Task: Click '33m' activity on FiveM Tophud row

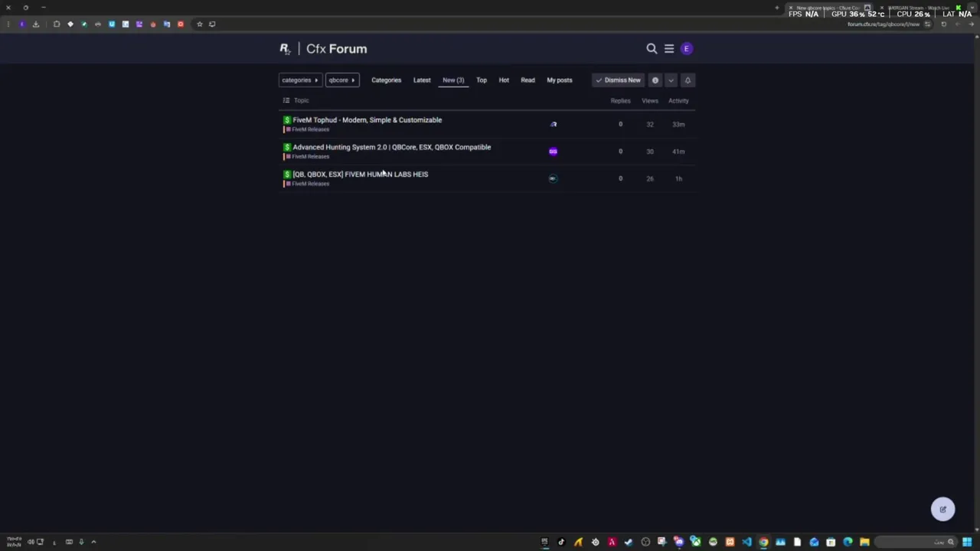Action: coord(678,124)
